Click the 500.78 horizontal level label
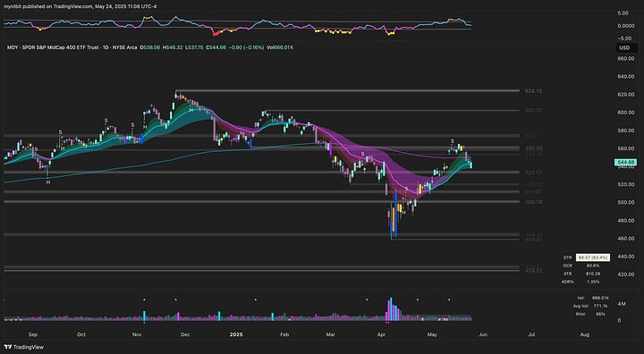The image size is (644, 354). click(x=533, y=202)
